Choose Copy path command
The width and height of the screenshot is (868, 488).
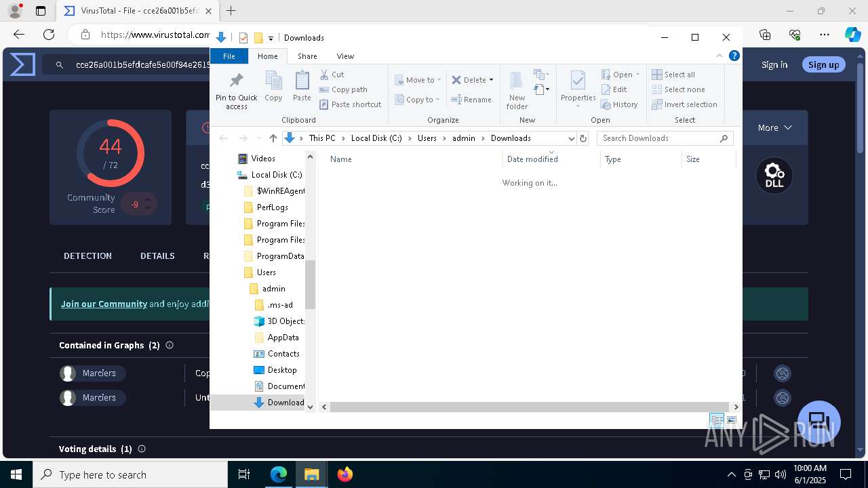(x=343, y=89)
